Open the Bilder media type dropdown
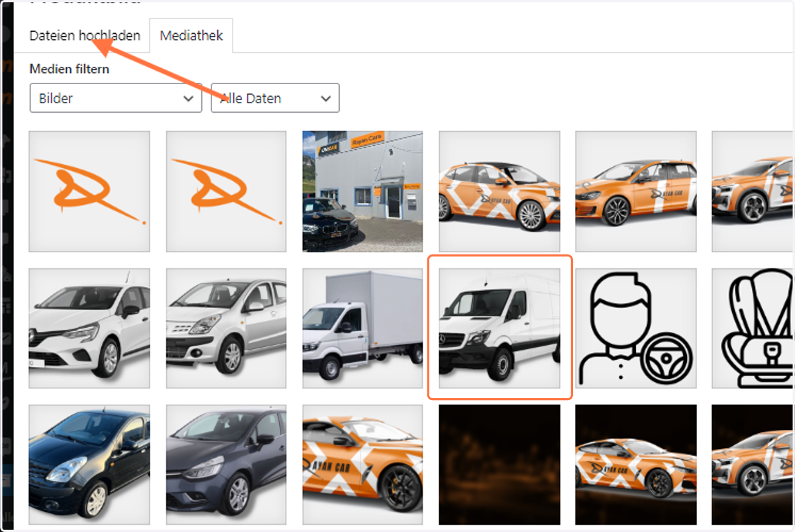The width and height of the screenshot is (795, 532). [x=116, y=98]
